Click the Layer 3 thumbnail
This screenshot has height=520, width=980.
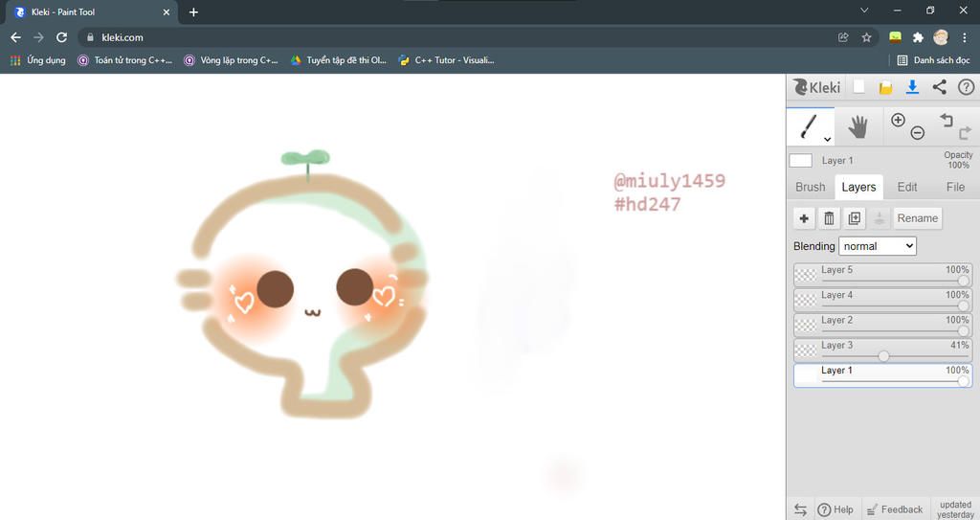click(806, 350)
